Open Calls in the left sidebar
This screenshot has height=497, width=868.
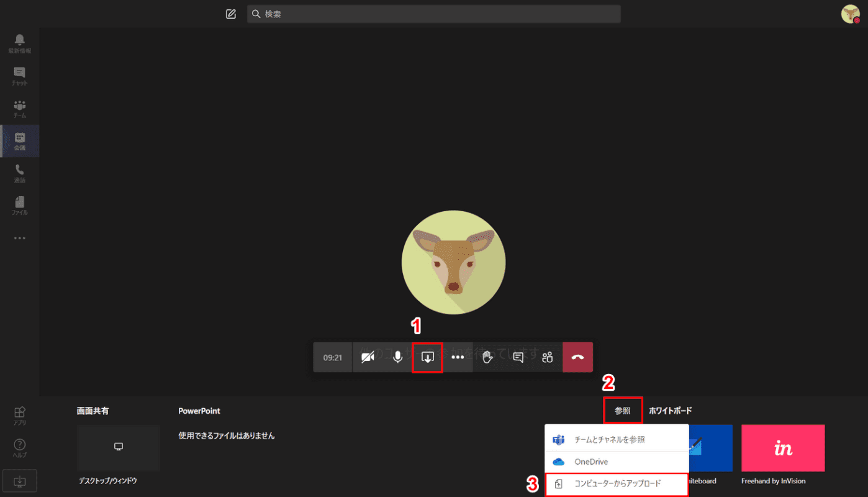(x=20, y=173)
